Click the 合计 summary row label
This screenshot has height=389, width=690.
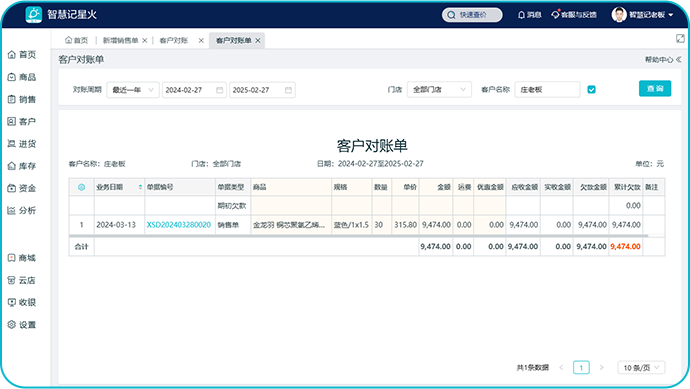point(81,246)
